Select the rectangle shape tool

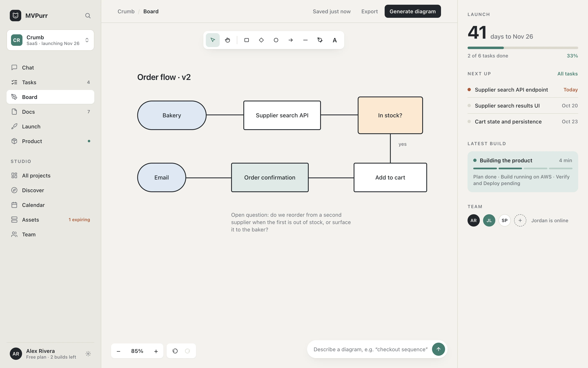(x=247, y=40)
